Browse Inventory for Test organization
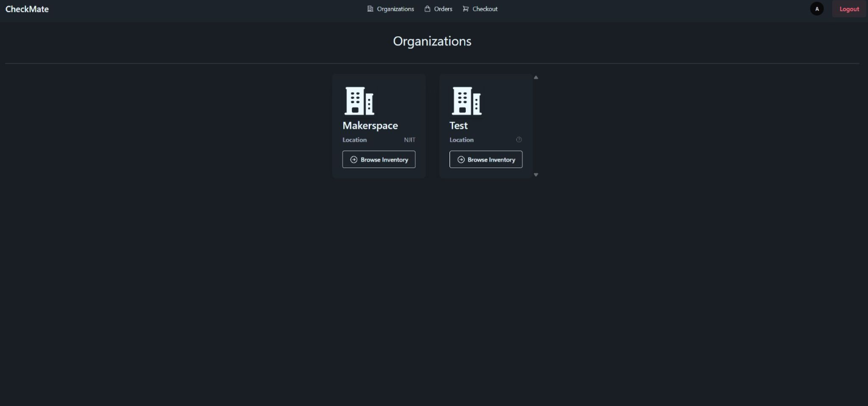The height and width of the screenshot is (406, 868). coord(486,160)
